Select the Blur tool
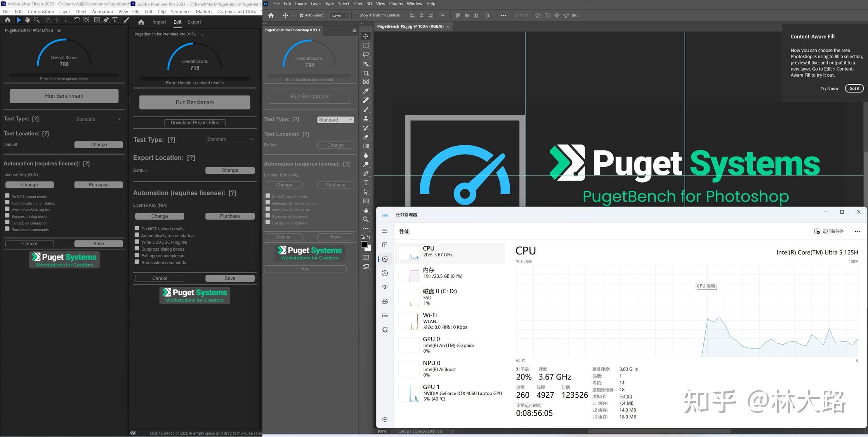This screenshot has width=868, height=437. tap(366, 155)
